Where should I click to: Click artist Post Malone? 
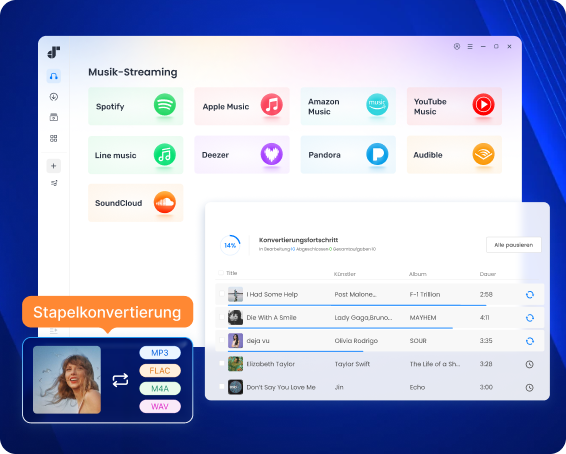click(355, 294)
